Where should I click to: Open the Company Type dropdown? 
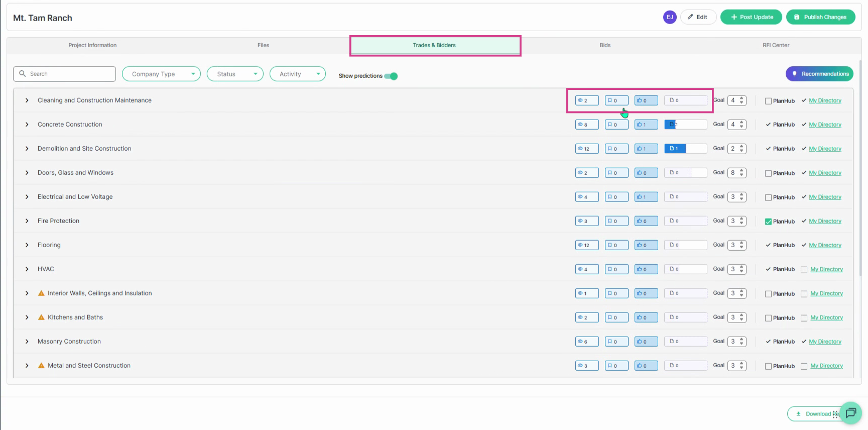pyautogui.click(x=161, y=74)
